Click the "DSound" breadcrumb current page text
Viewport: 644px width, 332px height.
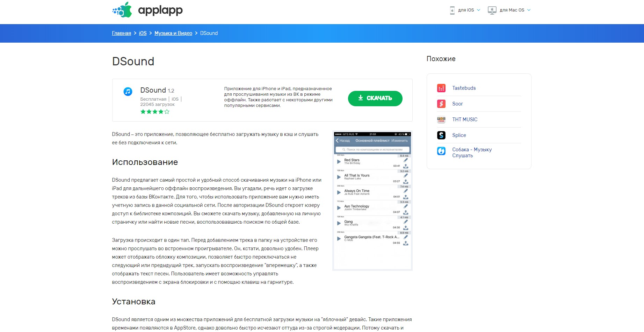pos(209,33)
